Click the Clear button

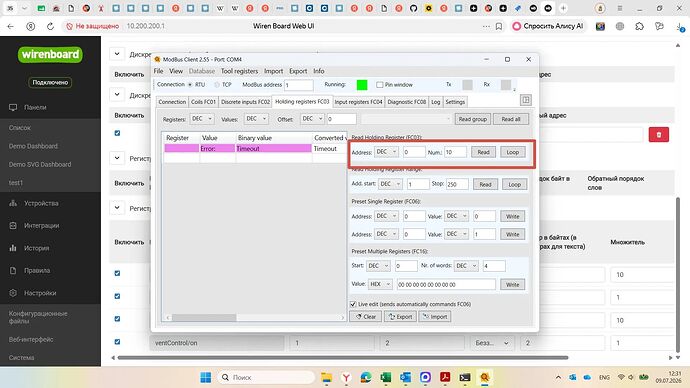tap(366, 316)
